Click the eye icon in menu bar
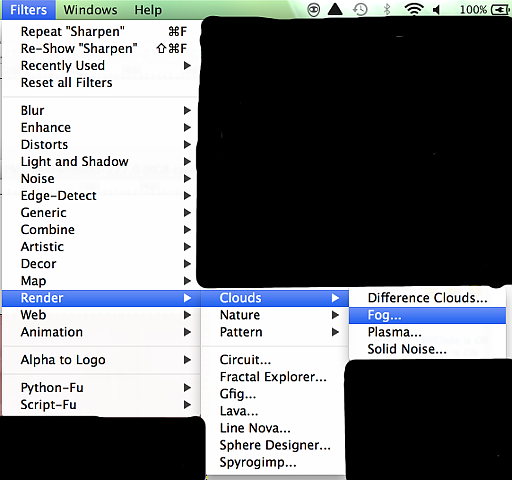Viewport: 512px width, 480px height. tap(313, 10)
